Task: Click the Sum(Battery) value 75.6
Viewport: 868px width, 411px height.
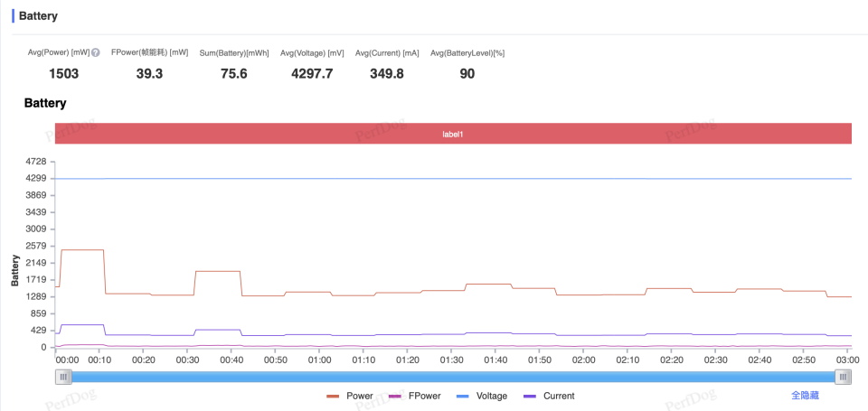Action: click(x=233, y=73)
